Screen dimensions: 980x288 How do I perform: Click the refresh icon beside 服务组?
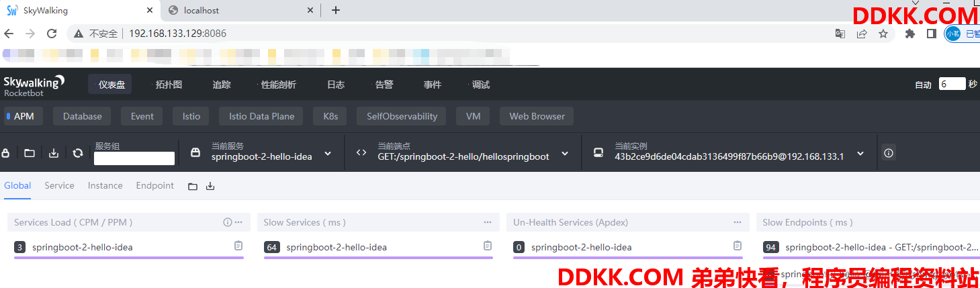click(78, 153)
